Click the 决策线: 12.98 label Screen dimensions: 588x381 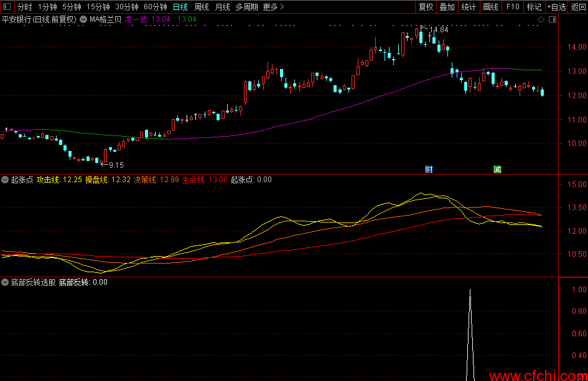[156, 180]
